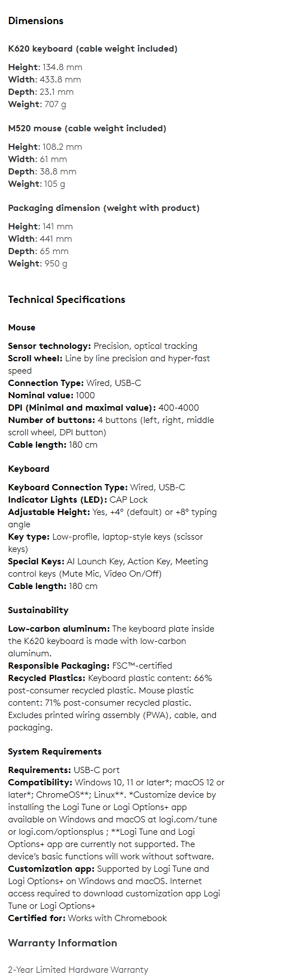Select the 2-Year Limited Hardware Warranty text

78,970
